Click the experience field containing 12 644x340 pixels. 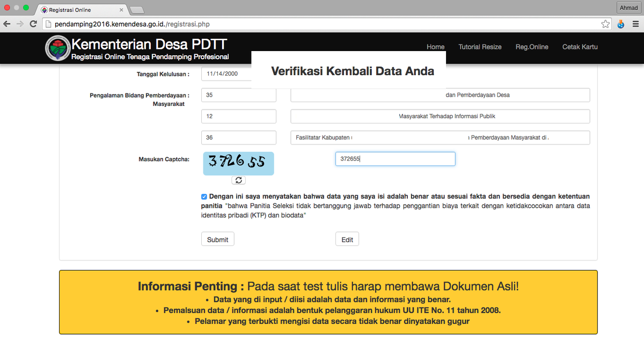click(x=239, y=117)
